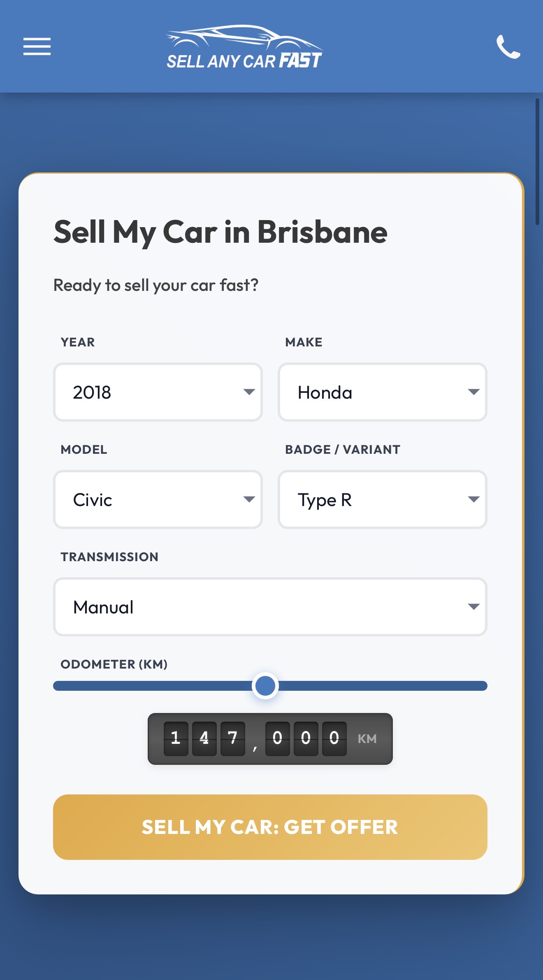
Task: Open the Make dropdown showing Honda
Action: [382, 392]
